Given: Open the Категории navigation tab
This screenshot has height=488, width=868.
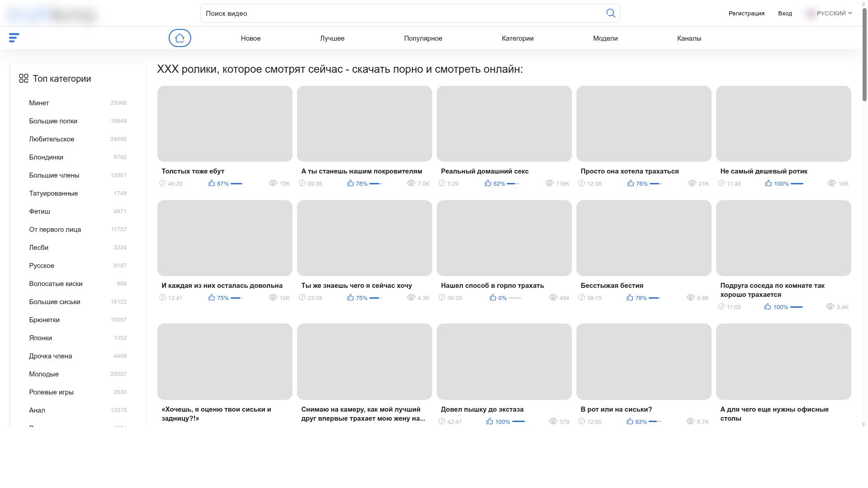Looking at the screenshot, I should 518,38.
